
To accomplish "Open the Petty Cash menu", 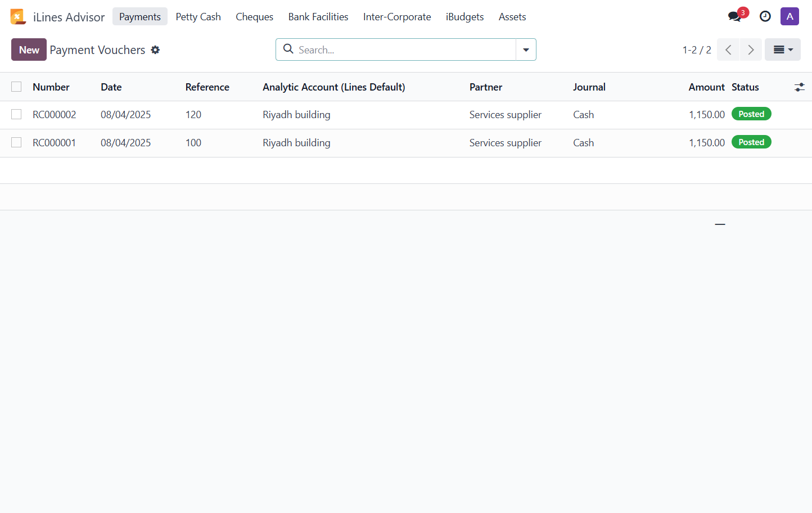I will (198, 16).
